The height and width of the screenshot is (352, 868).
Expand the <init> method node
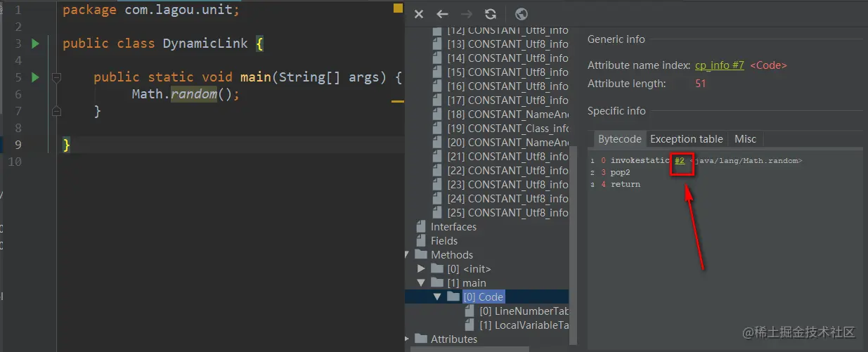pos(421,269)
